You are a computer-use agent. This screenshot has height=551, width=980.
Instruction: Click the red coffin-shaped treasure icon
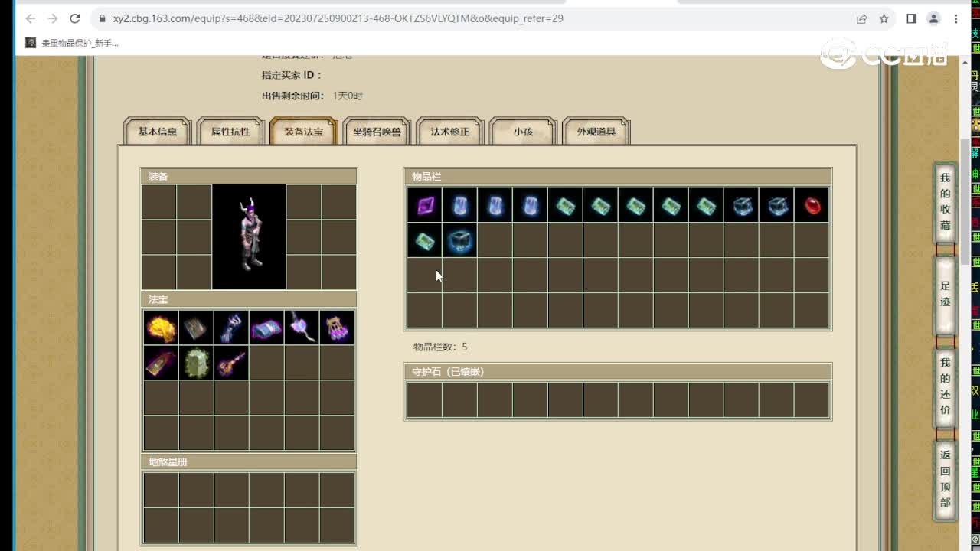tap(161, 363)
